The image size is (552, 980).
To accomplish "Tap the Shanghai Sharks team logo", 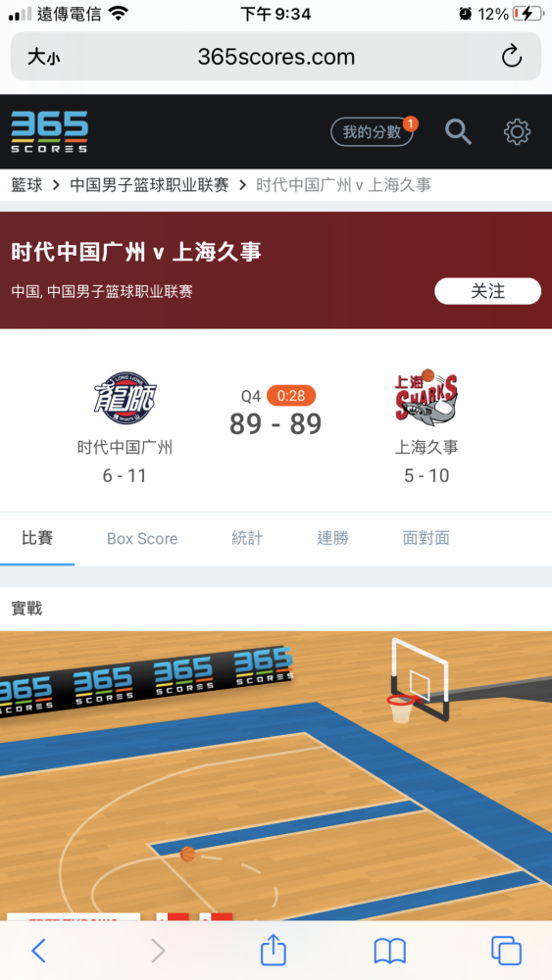I will pyautogui.click(x=426, y=396).
